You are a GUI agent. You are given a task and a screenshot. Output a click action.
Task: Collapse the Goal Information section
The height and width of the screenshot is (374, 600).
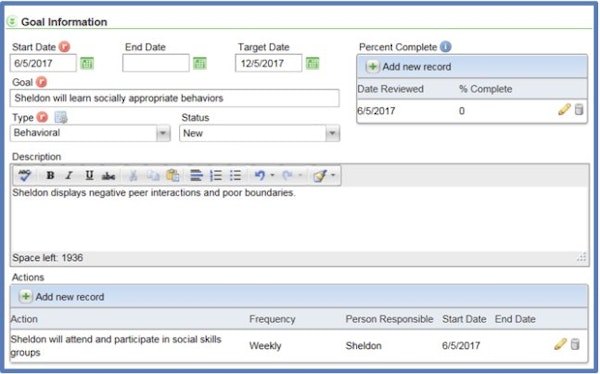pos(12,21)
